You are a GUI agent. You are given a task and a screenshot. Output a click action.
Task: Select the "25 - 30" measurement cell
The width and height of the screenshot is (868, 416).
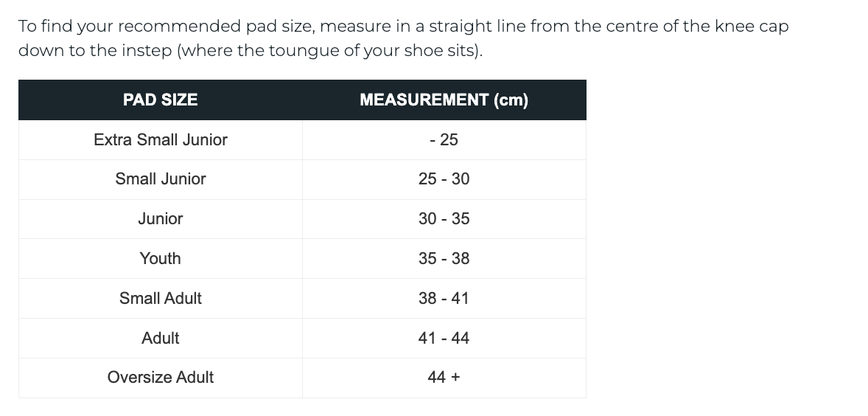(444, 179)
